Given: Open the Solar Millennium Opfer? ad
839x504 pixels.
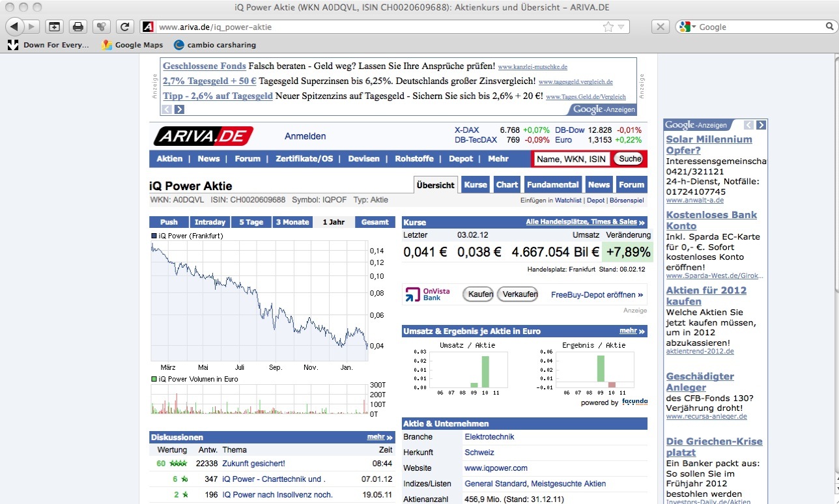Looking at the screenshot, I should point(709,145).
